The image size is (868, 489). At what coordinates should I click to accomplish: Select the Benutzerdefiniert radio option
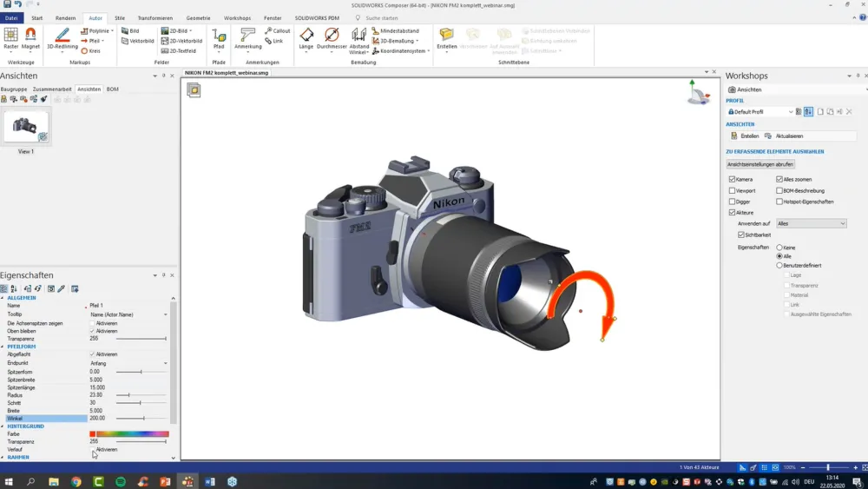click(x=779, y=265)
